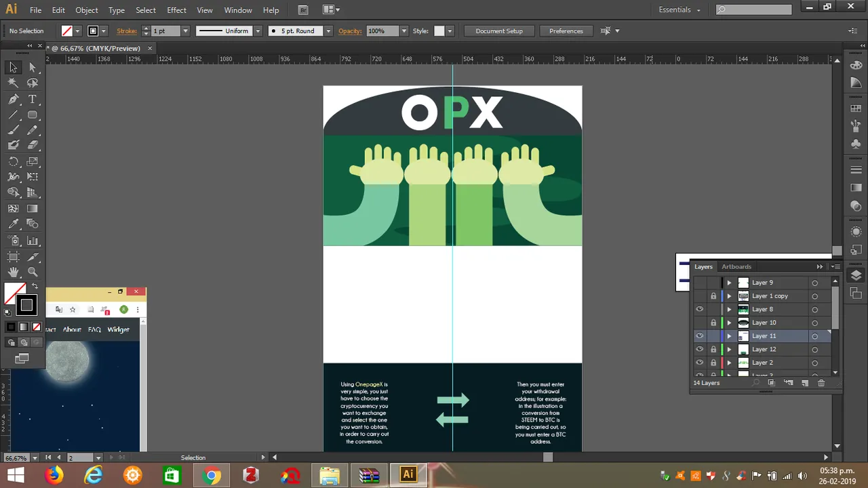Open the stroke weight dropdown
Image resolution: width=868 pixels, height=488 pixels.
click(x=185, y=31)
